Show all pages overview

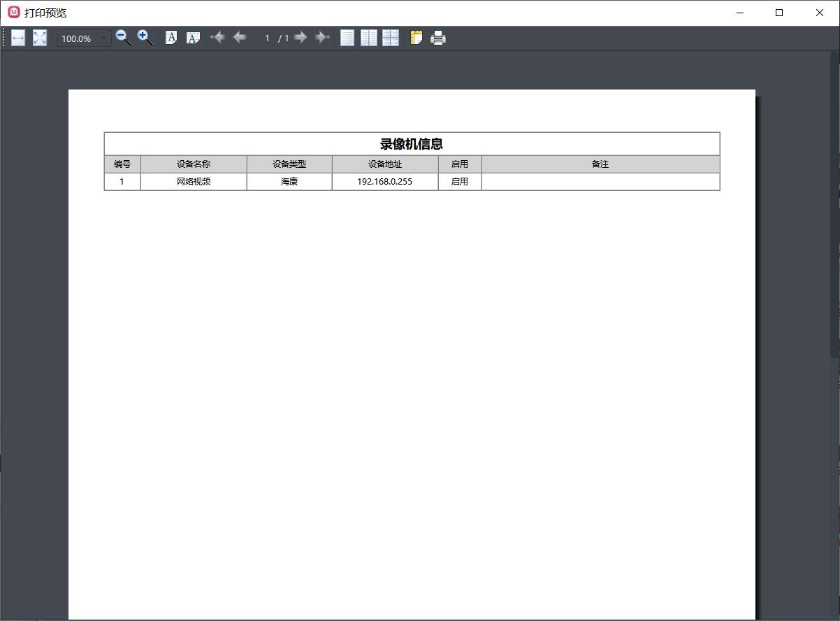coord(391,38)
